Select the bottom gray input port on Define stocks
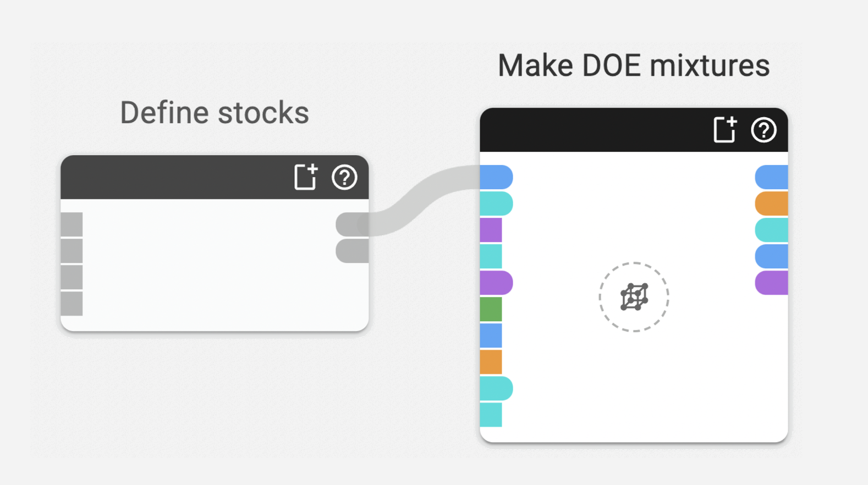The width and height of the screenshot is (868, 485). (x=72, y=304)
